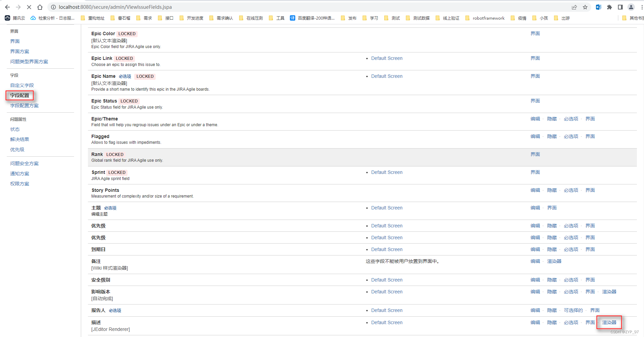Open the browser profile avatar icon
644x337 pixels.
tap(631, 7)
